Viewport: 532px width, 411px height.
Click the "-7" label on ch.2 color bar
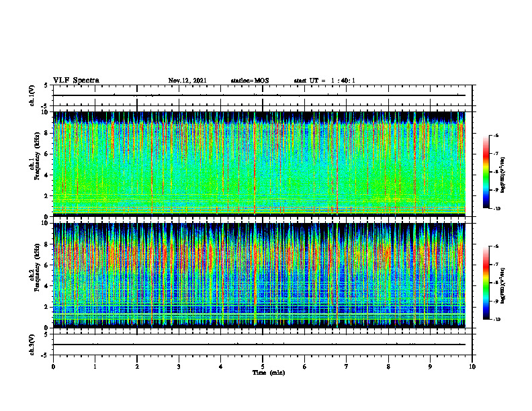coord(496,265)
